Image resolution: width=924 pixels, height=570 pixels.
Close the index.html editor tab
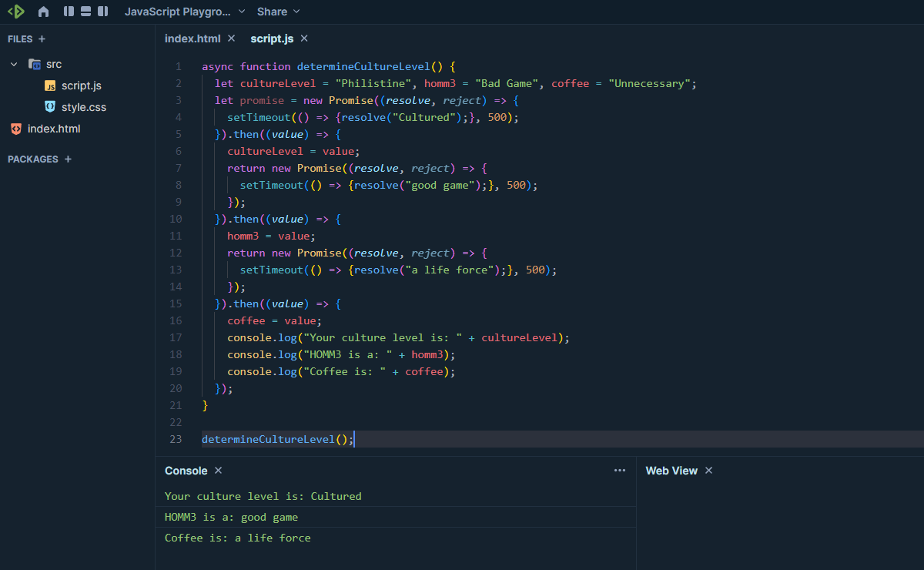[x=231, y=39]
